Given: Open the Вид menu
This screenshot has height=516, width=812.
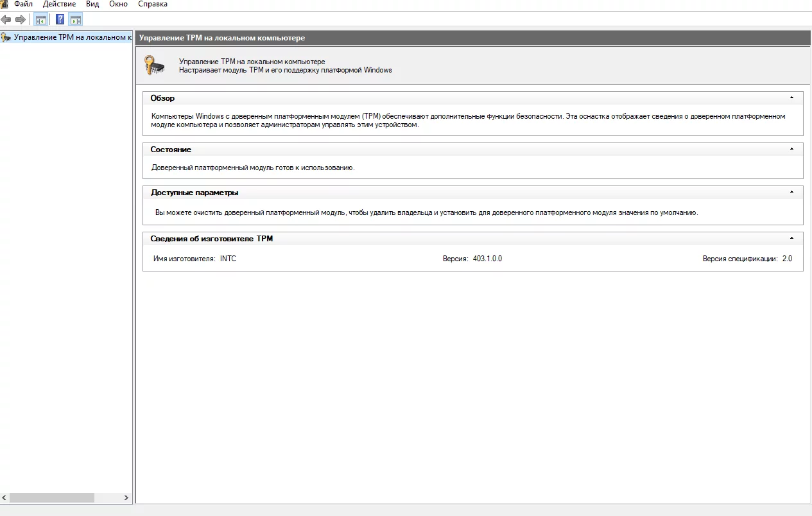Looking at the screenshot, I should (x=92, y=4).
